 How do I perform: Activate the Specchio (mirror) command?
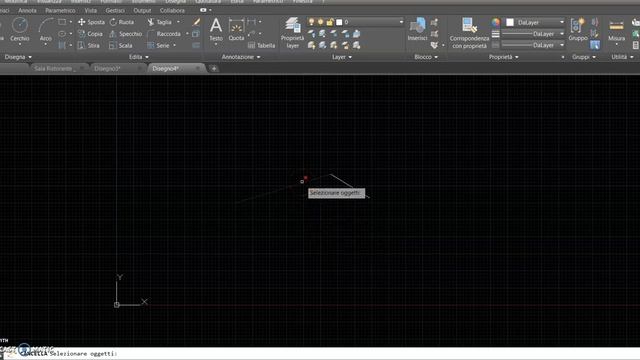[125, 34]
